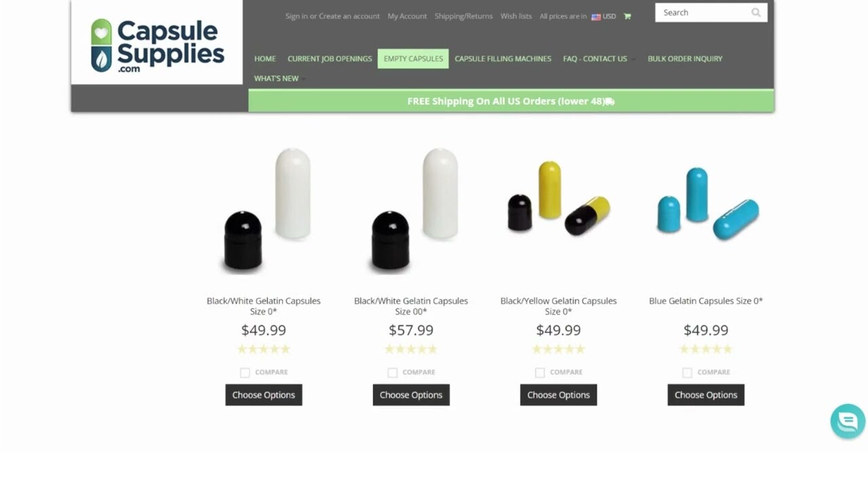Open the Black/White Size 00 capsule image
Image resolution: width=868 pixels, height=488 pixels.
coord(411,210)
